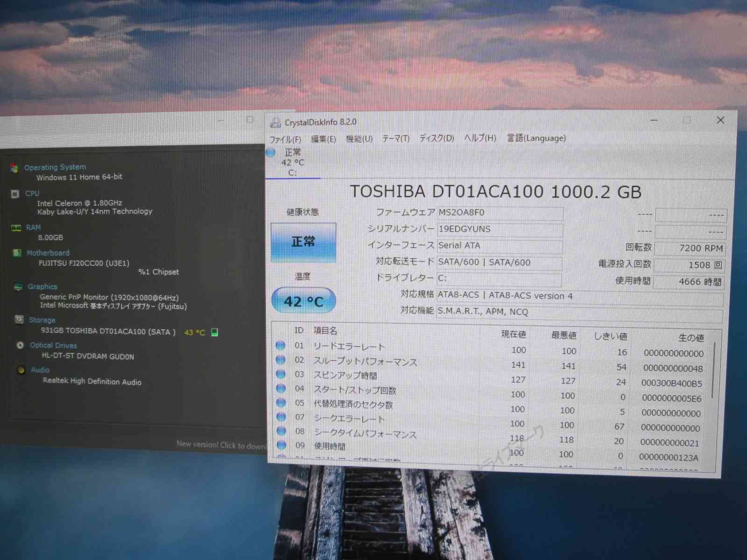Click the Operating System icon in Speccy
Viewport: 747px width, 560px height.
14,168
